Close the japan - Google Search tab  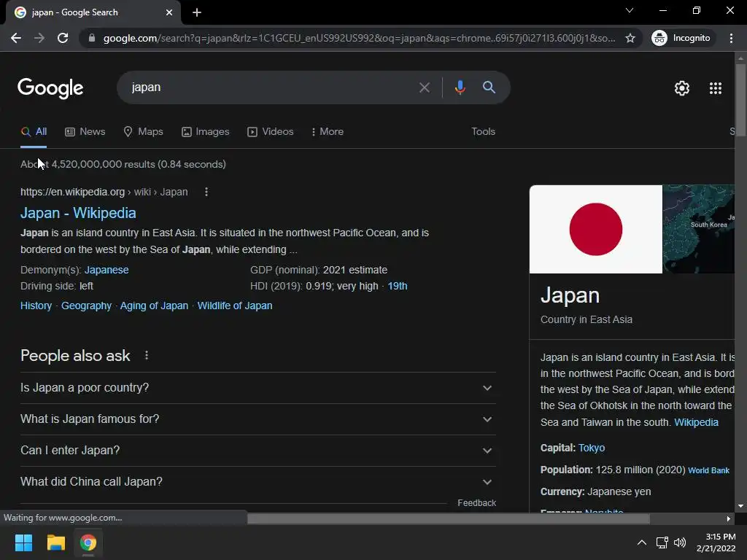[169, 12]
